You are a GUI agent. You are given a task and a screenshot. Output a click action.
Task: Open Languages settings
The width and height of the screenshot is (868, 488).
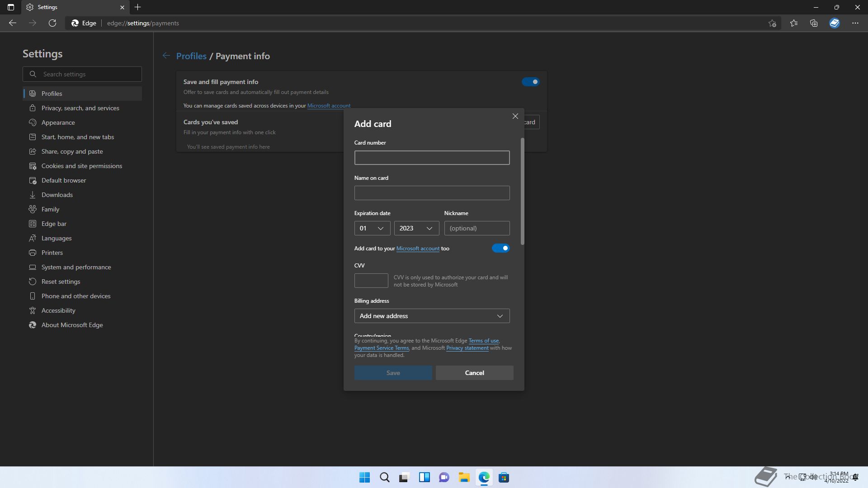82,238
